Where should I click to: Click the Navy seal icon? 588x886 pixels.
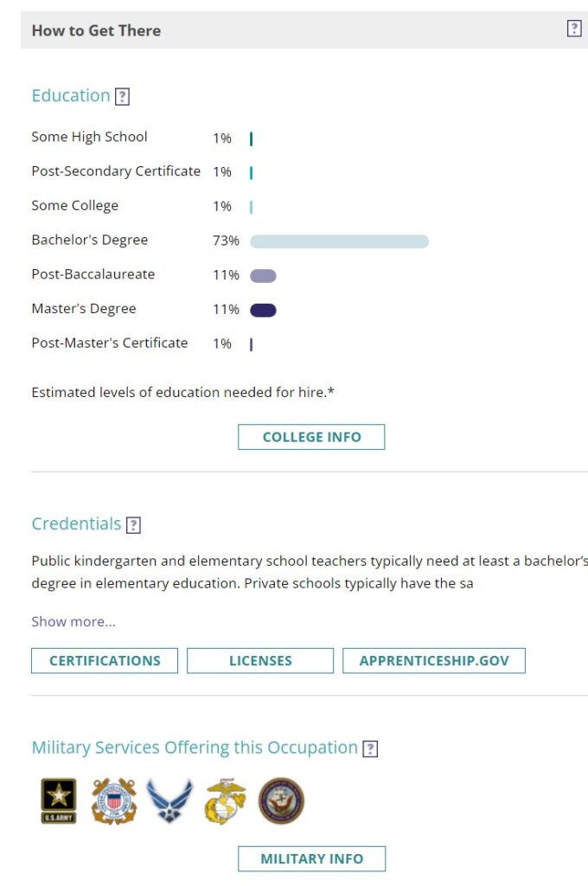281,800
